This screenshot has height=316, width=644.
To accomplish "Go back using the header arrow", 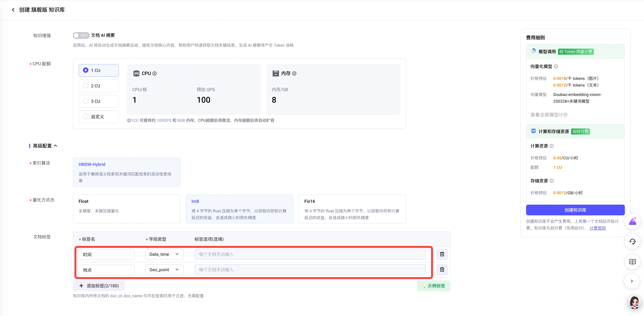I will coord(13,10).
